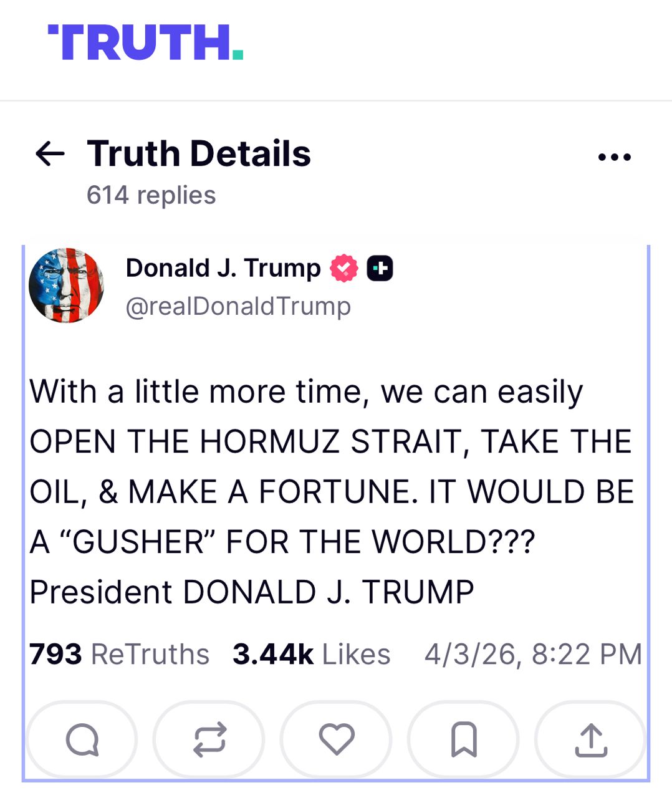Image resolution: width=672 pixels, height=798 pixels.
Task: Click the black plus badge beside the name
Action: [x=380, y=269]
